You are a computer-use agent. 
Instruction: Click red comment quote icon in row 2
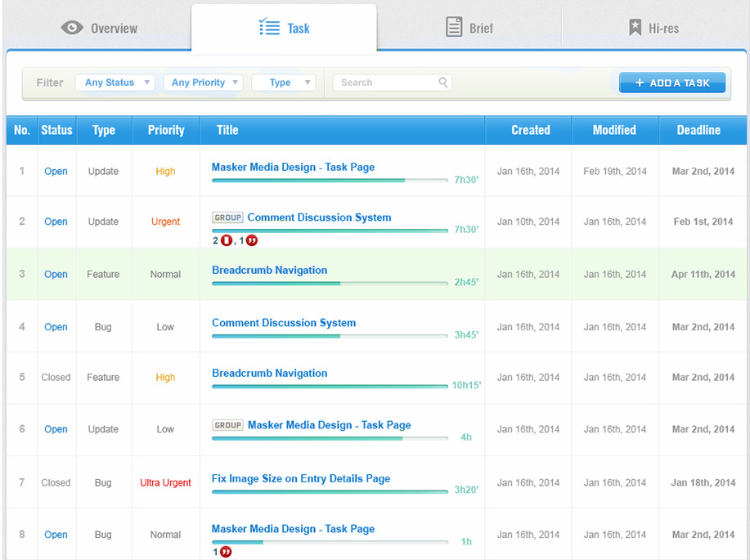point(252,240)
